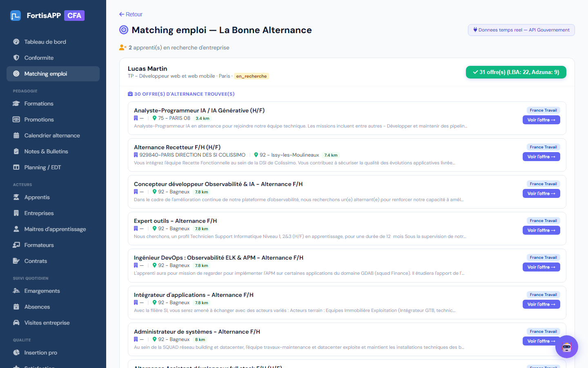This screenshot has height=368, width=588.
Task: Click the Tableau de bord gauge icon
Action: click(x=16, y=42)
